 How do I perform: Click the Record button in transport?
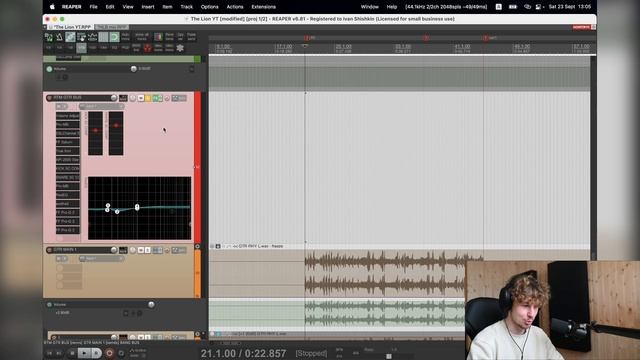tap(109, 353)
